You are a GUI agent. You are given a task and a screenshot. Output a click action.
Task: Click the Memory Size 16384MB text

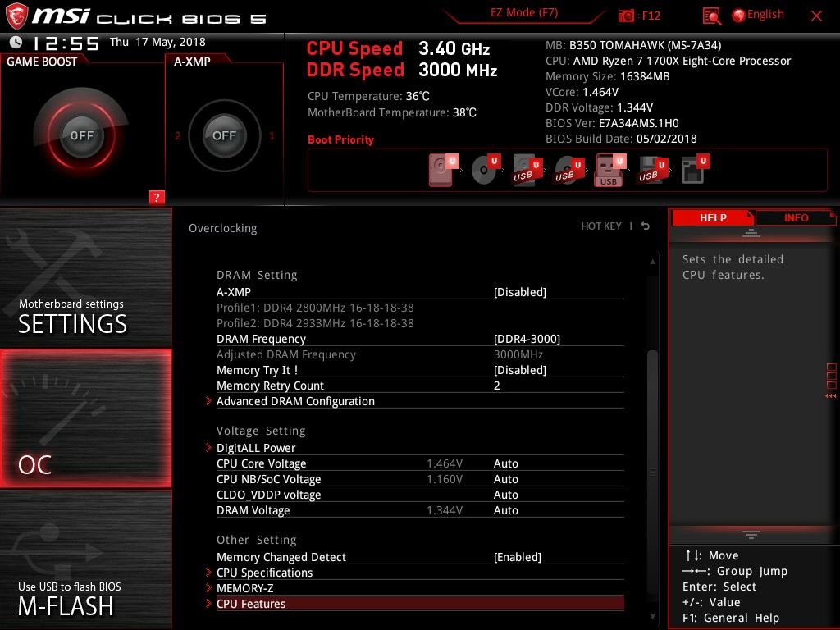[x=608, y=76]
